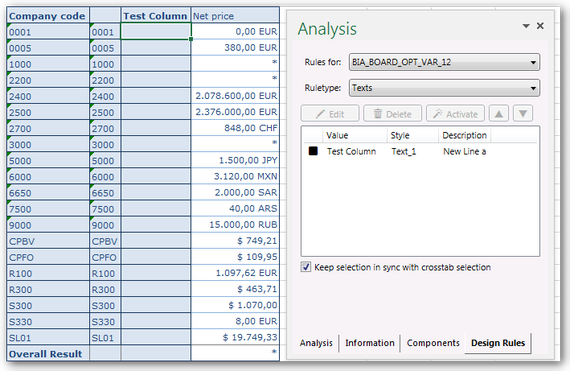The width and height of the screenshot is (570, 371).
Task: Select the net price cell 3.120,00 MXN
Action: [x=235, y=176]
